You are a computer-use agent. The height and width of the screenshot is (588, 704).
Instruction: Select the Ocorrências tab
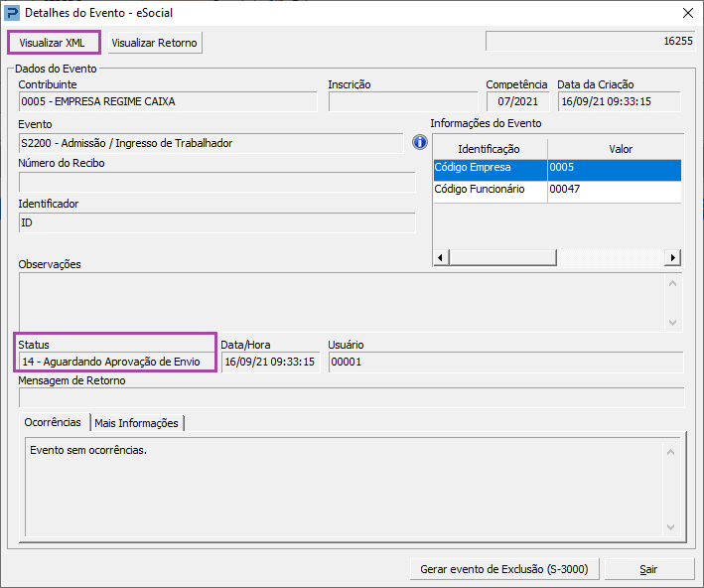[52, 422]
